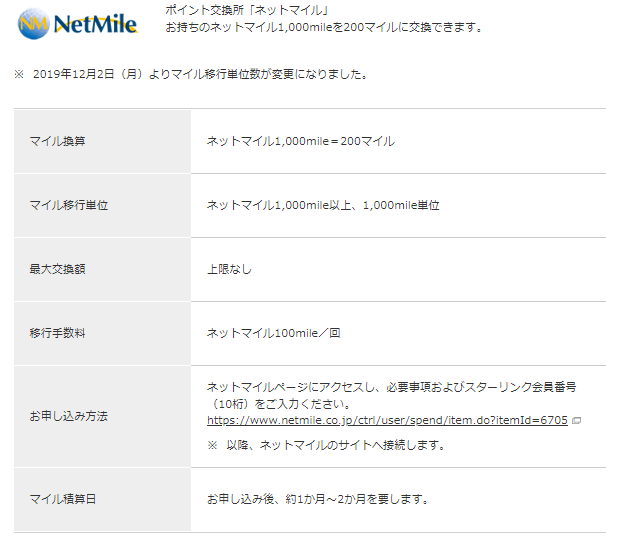Click the マイル移行単位 row label
This screenshot has width=620, height=551.
(69, 205)
